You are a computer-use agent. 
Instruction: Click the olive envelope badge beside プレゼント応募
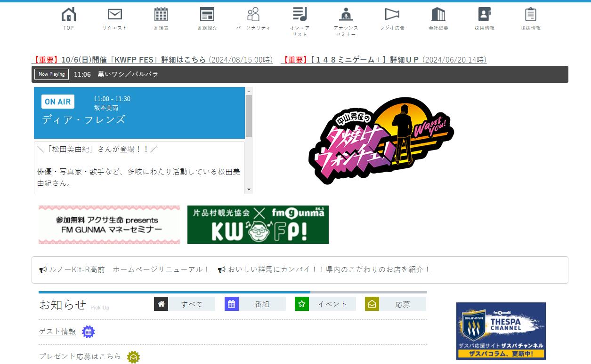pos(134,357)
